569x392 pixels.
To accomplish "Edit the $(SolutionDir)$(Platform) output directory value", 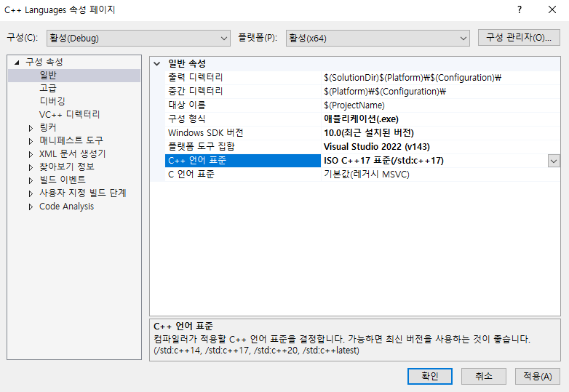I will click(413, 78).
